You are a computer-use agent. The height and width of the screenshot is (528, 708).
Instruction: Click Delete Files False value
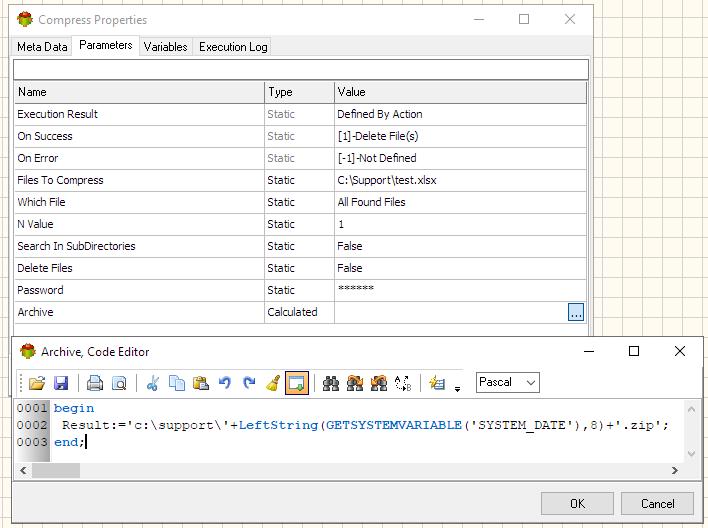pos(460,268)
